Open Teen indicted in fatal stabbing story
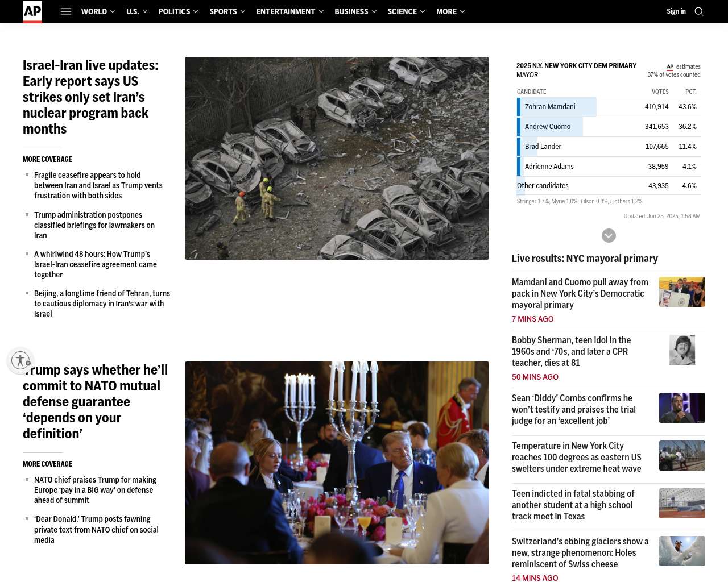This screenshot has height=582, width=728. tap(573, 505)
